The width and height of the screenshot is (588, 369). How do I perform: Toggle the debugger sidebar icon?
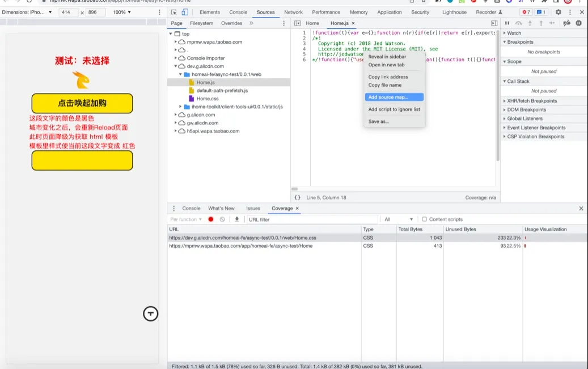[x=494, y=23]
